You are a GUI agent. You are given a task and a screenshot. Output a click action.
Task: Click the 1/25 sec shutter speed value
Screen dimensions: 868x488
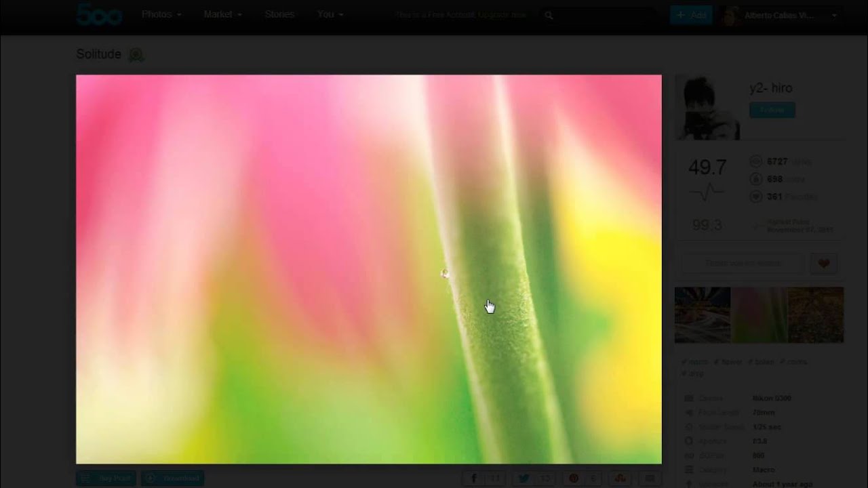click(x=766, y=427)
